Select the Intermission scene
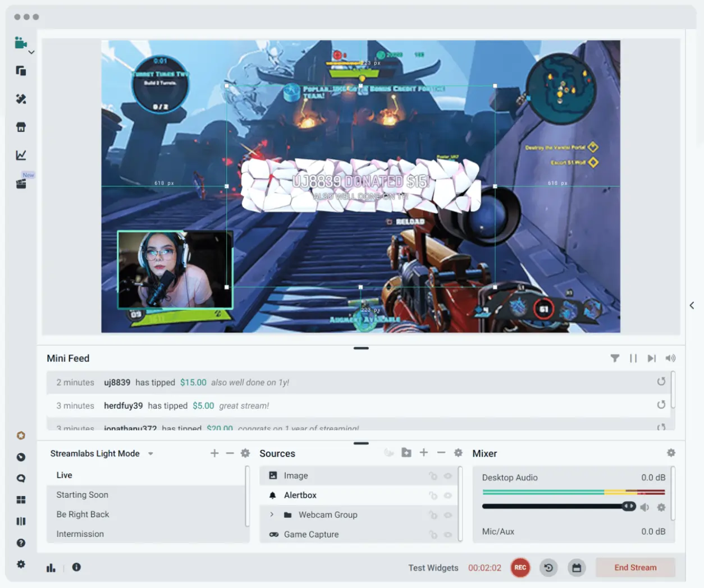The width and height of the screenshot is (704, 588). [80, 534]
